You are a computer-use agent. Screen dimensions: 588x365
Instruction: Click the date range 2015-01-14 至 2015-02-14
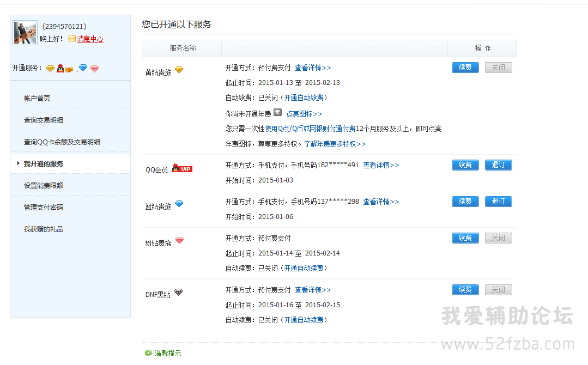pos(299,253)
